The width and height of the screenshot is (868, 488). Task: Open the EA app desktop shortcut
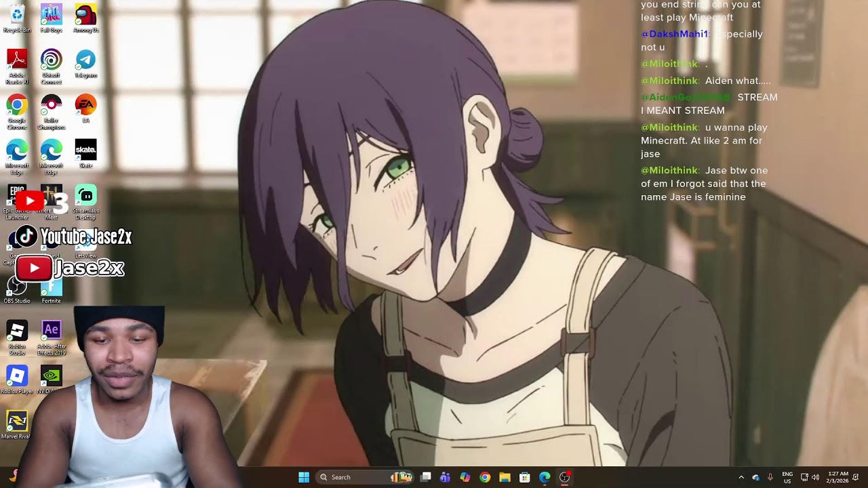85,108
